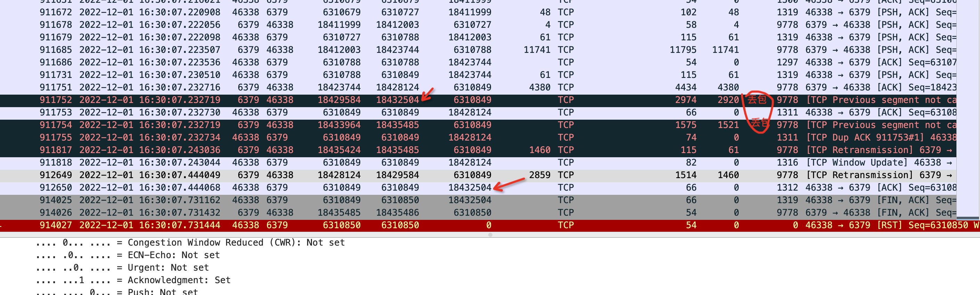The width and height of the screenshot is (980, 295).
Task: Click next-seq value 18428124 in row 911751
Action: pyautogui.click(x=397, y=87)
